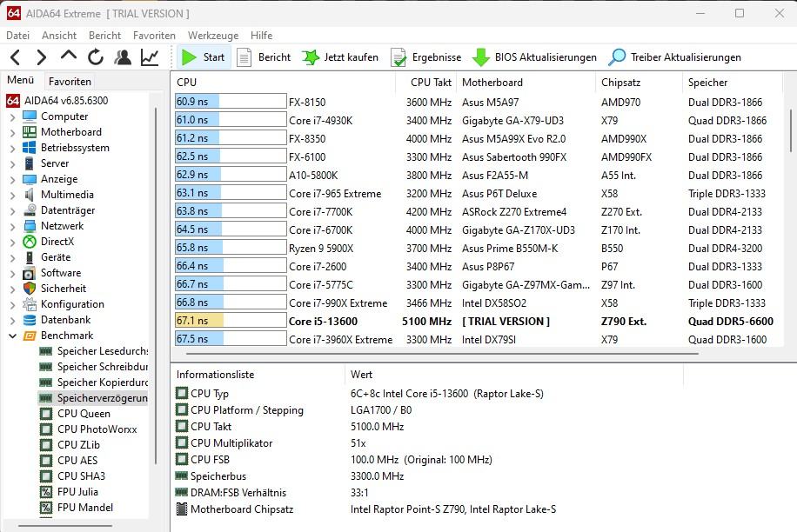Select the CPU PhotoWorxx benchmark
This screenshot has height=532, width=797.
pos(89,429)
